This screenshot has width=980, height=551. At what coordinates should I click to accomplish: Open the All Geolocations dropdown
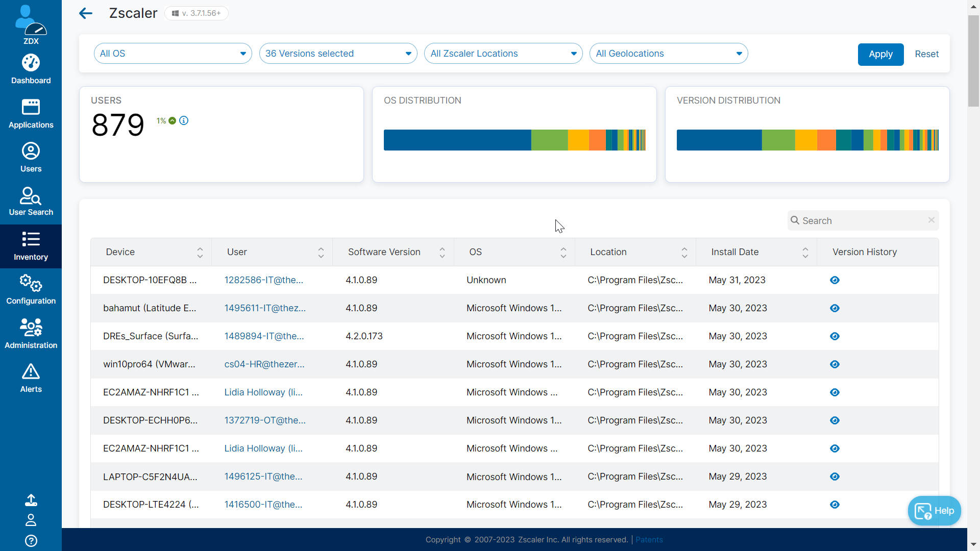pyautogui.click(x=669, y=53)
